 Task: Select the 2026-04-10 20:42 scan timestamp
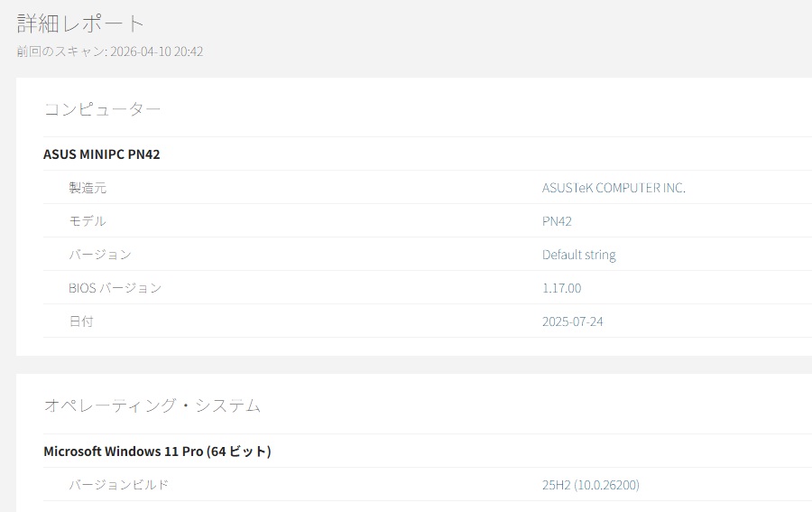point(157,51)
